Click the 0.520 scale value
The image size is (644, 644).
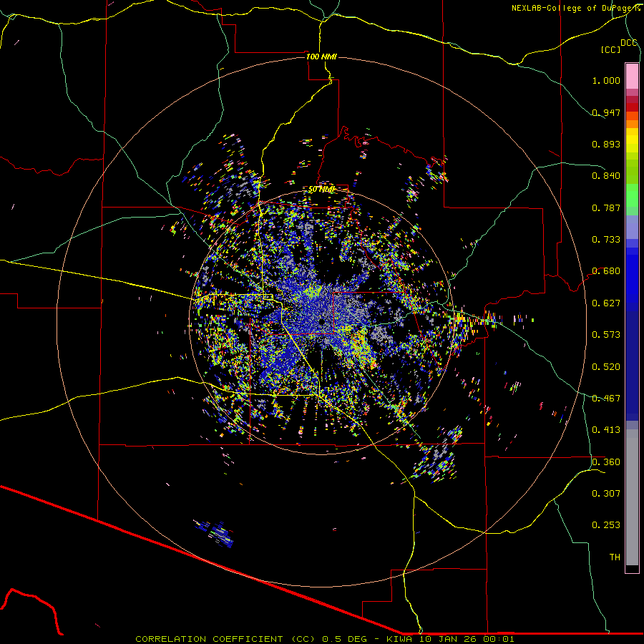[x=606, y=367]
